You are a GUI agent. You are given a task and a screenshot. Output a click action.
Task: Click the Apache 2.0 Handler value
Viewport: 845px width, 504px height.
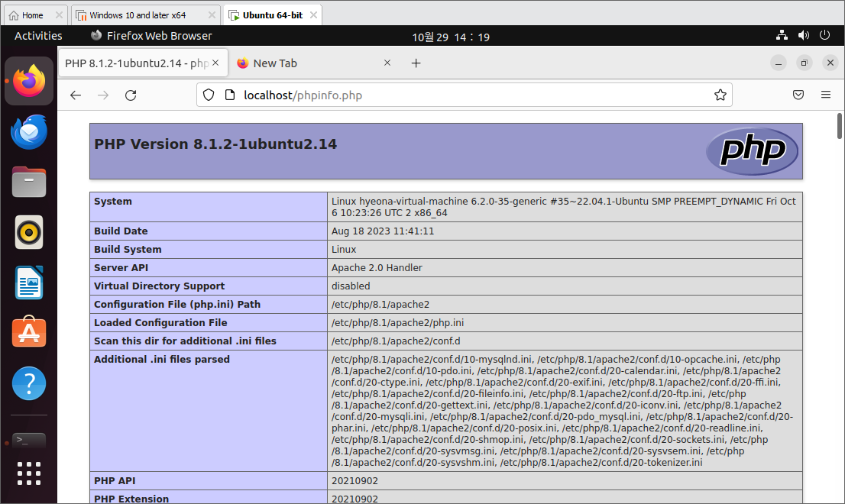tap(377, 267)
